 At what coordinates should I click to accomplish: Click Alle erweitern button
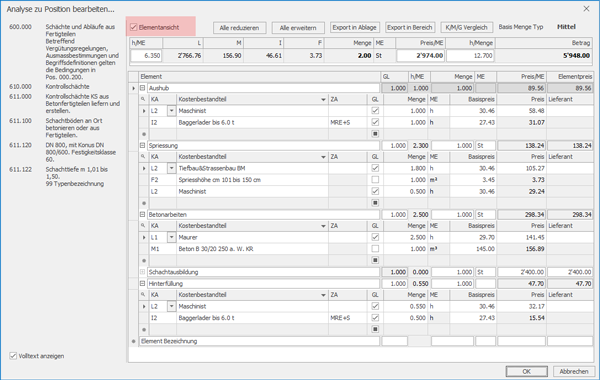(x=298, y=28)
